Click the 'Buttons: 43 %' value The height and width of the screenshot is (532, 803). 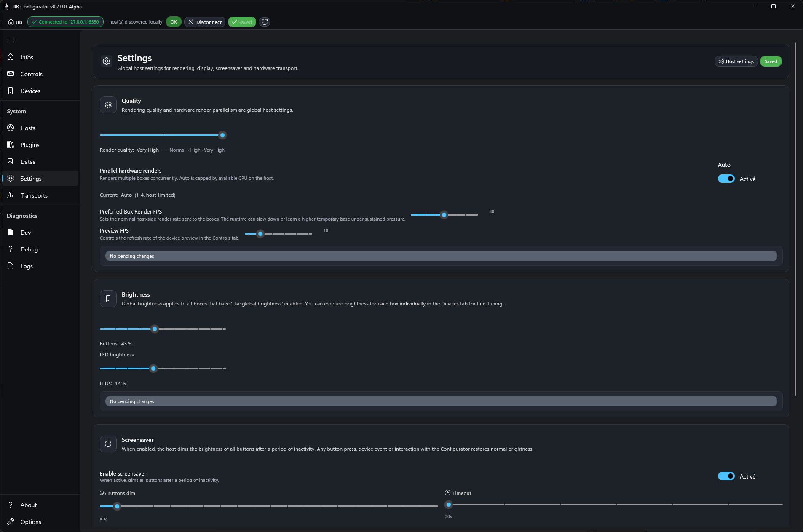click(116, 344)
